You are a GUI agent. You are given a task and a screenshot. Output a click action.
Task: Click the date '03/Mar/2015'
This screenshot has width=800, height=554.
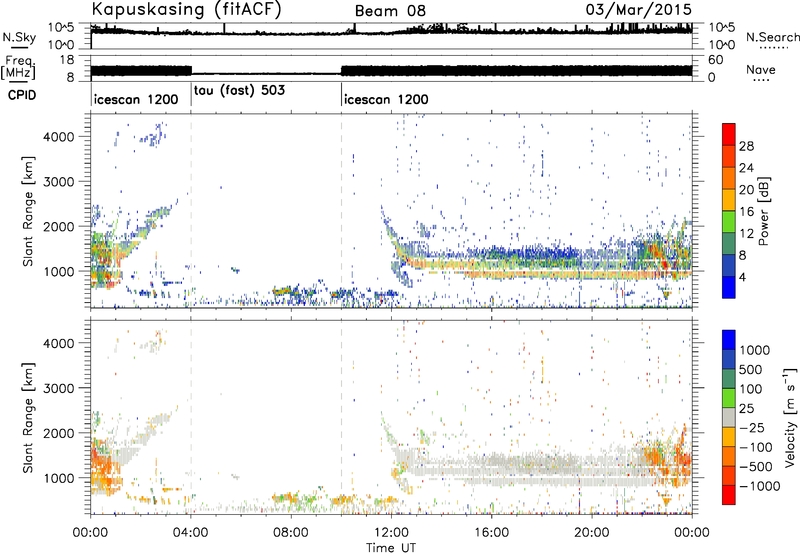tap(639, 10)
